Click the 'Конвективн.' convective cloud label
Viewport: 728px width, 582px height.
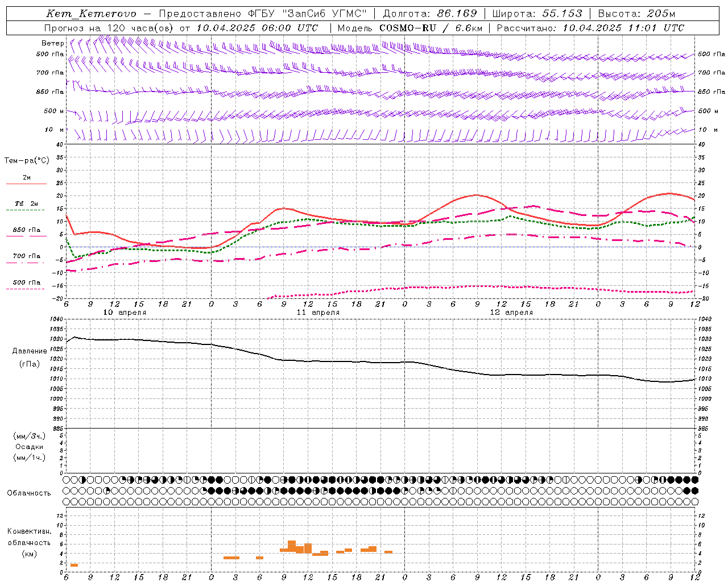[x=30, y=531]
